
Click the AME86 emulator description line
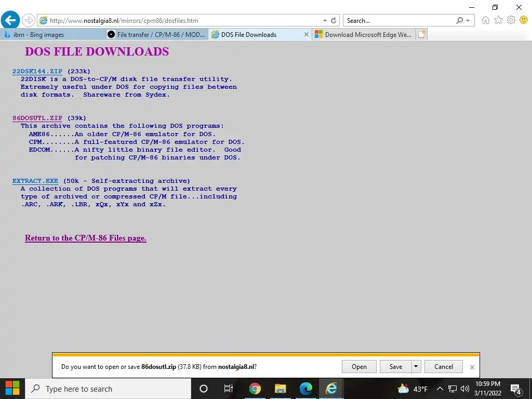click(122, 134)
